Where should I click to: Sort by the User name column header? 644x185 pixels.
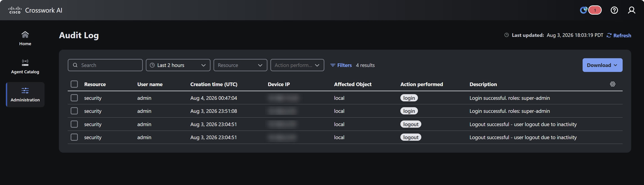pos(150,84)
